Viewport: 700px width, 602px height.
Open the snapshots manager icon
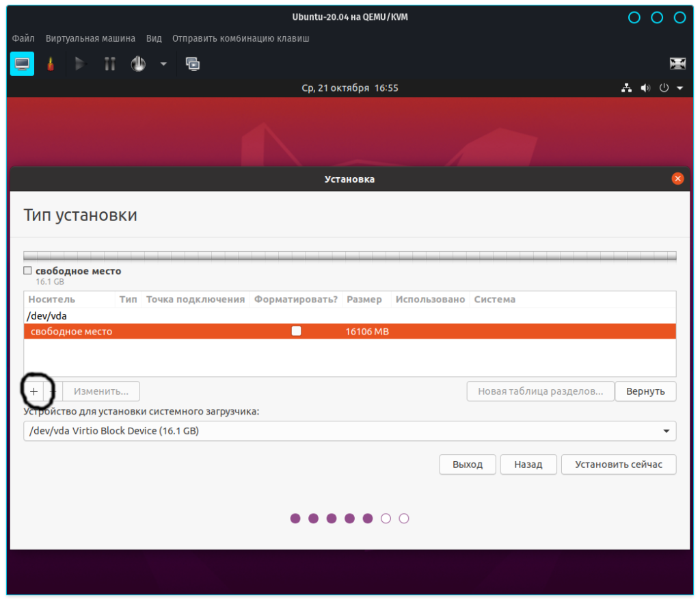[193, 64]
